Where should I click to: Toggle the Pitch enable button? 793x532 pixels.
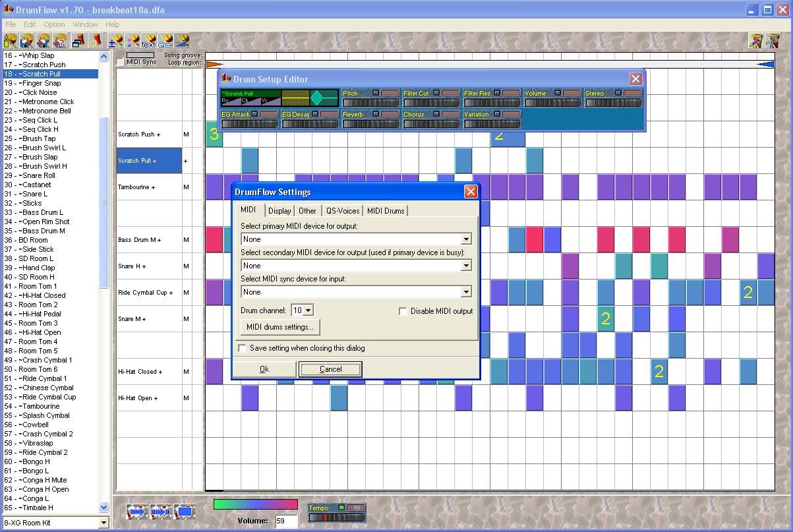point(376,93)
